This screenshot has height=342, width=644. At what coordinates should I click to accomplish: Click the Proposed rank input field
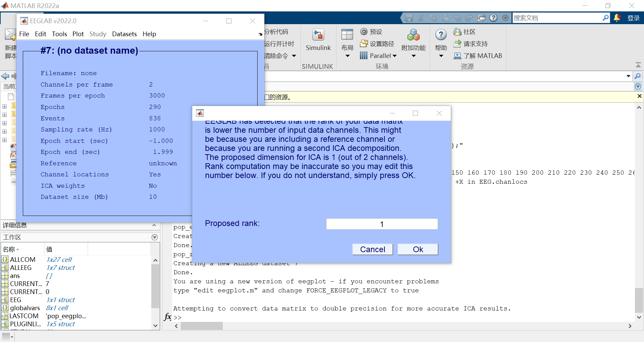tap(382, 224)
